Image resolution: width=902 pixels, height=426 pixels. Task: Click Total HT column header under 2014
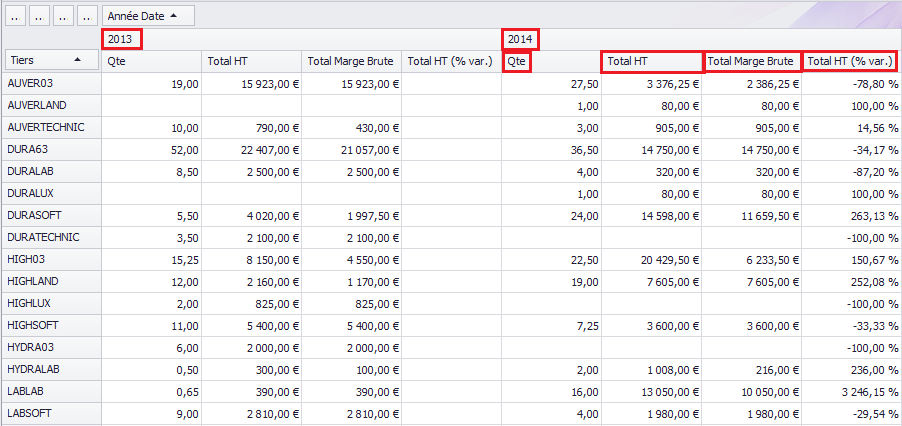(651, 61)
